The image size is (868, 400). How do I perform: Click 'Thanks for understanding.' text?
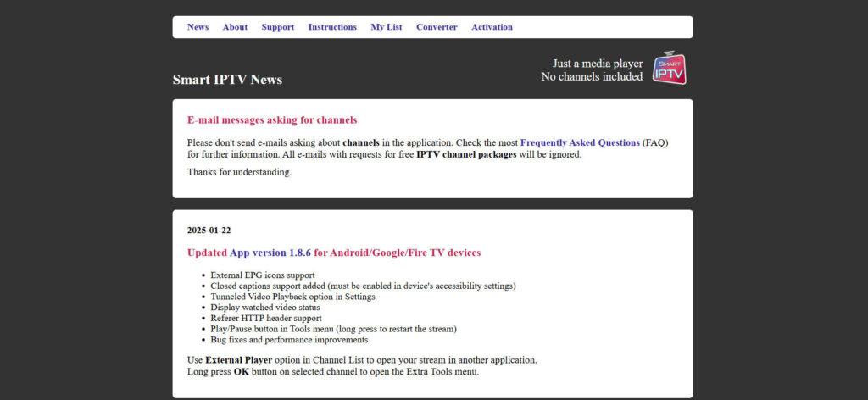pos(239,172)
